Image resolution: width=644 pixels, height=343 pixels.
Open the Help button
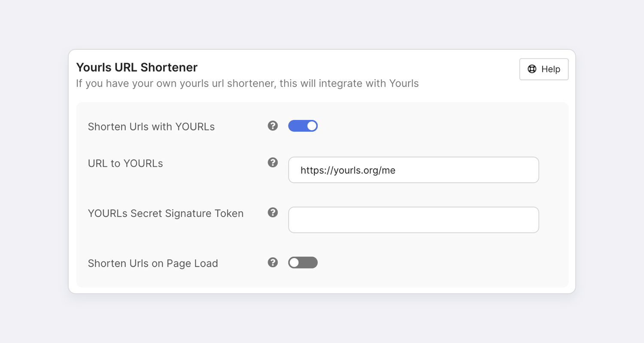coord(544,69)
